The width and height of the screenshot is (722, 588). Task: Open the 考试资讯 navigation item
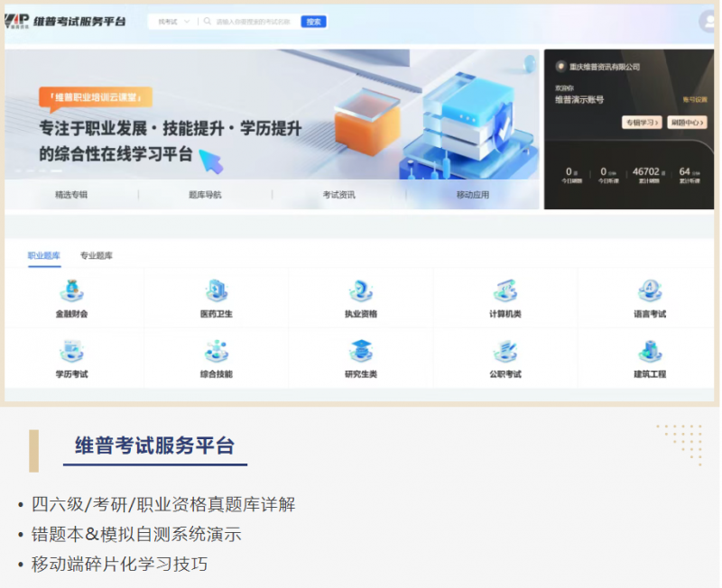tap(339, 195)
